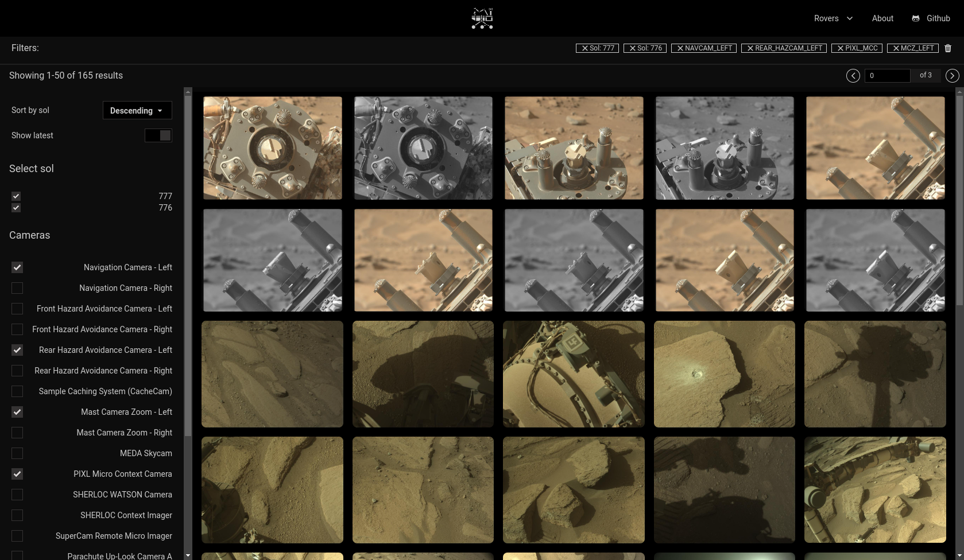Image resolution: width=964 pixels, height=560 pixels.
Task: Clear all filters with the trash icon
Action: click(x=948, y=48)
